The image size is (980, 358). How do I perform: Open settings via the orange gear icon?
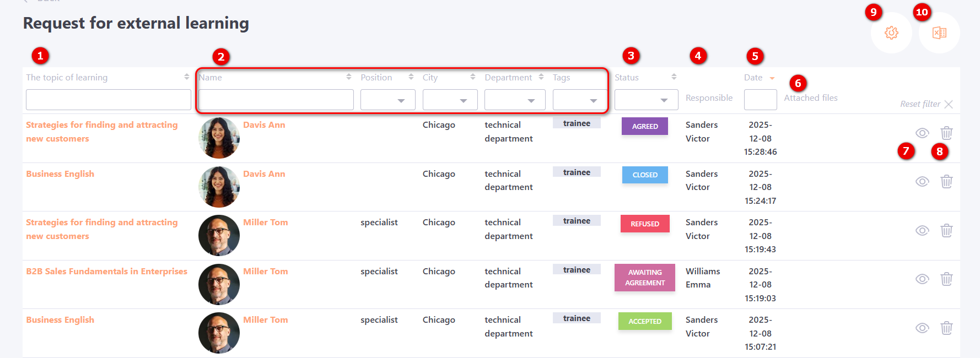891,33
